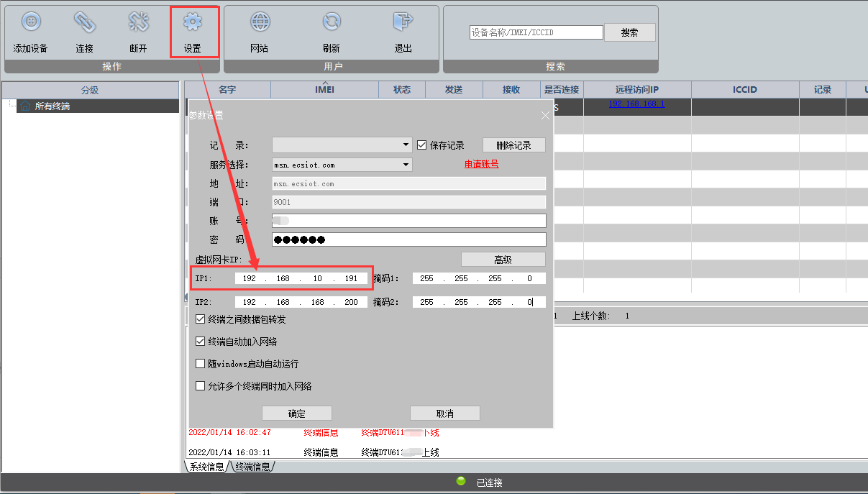The width and height of the screenshot is (868, 494).
Task: Uncheck the 保存记录 checkbox
Action: point(422,145)
